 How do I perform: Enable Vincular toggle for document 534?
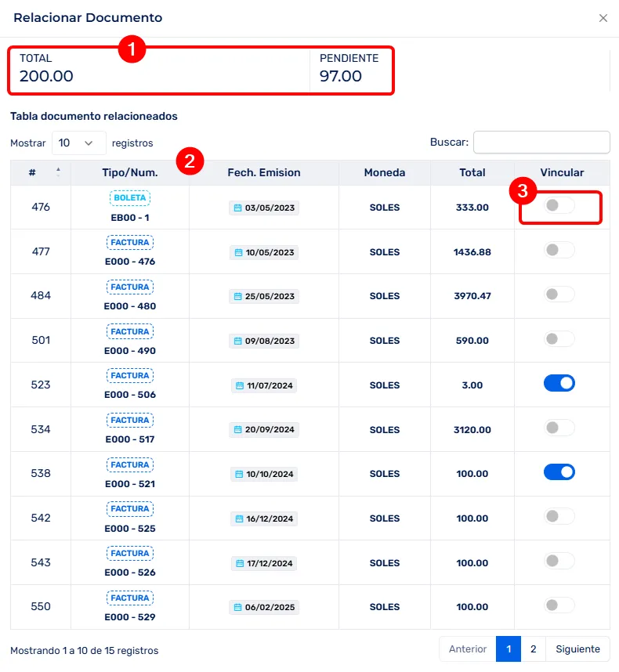point(559,428)
